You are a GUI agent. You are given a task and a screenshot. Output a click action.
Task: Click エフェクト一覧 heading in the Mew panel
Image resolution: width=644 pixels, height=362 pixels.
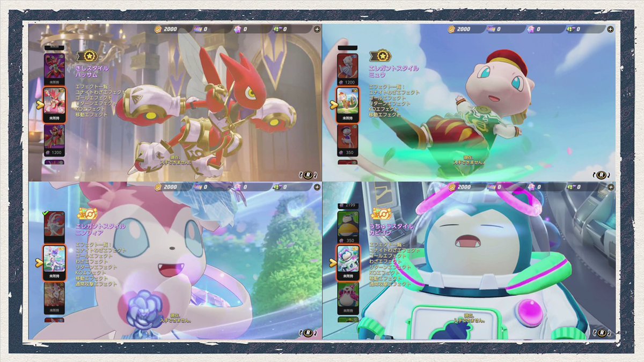point(386,86)
